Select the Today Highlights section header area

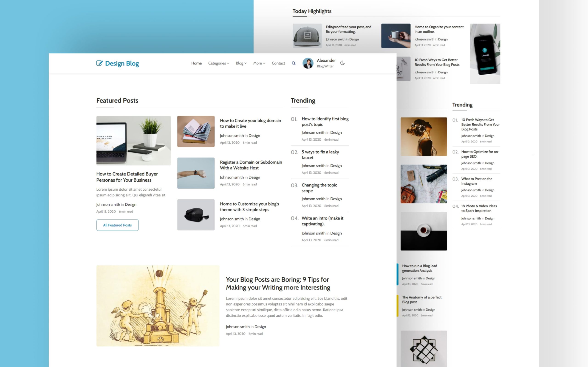pyautogui.click(x=312, y=11)
